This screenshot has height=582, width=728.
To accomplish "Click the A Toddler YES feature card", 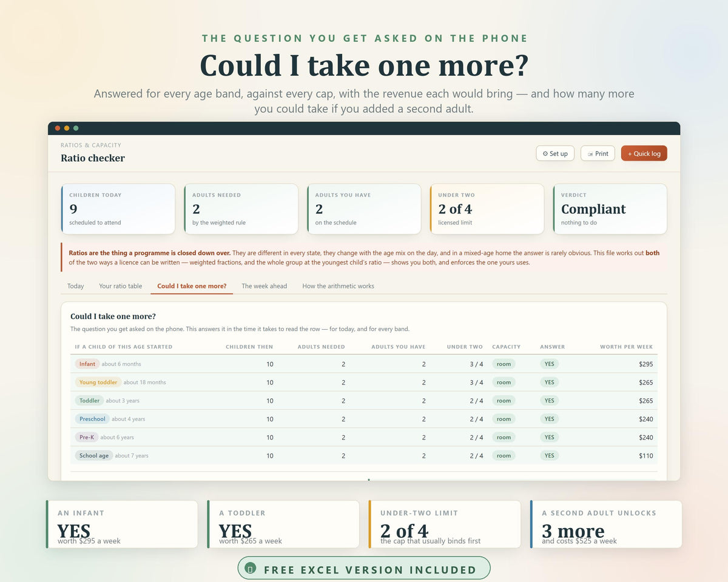I will click(x=283, y=524).
